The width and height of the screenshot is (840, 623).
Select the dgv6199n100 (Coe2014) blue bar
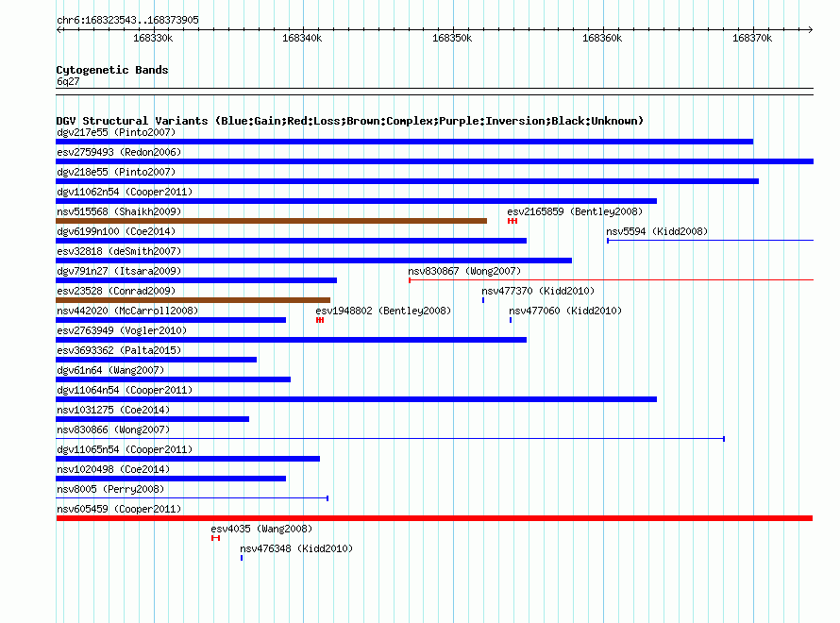coord(292,241)
